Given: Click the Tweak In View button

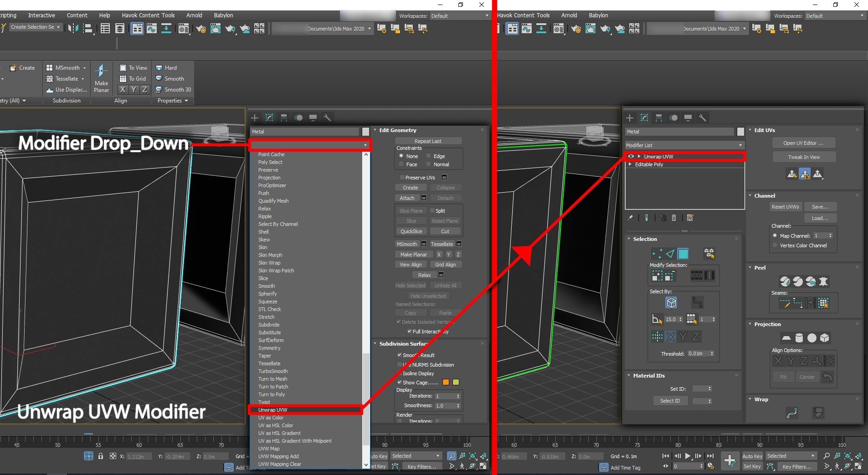Looking at the screenshot, I should (804, 157).
